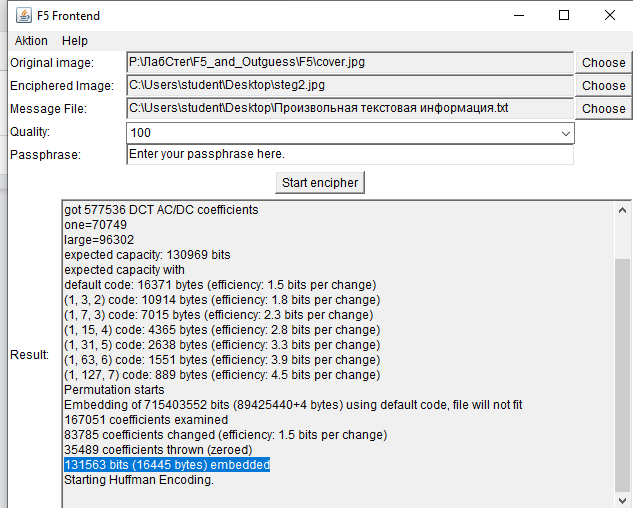Open the Aktion menu
The image size is (633, 508).
click(x=31, y=41)
